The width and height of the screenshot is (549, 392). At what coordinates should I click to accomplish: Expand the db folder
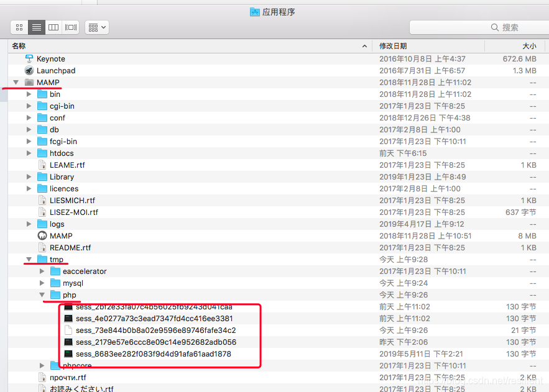click(x=29, y=130)
